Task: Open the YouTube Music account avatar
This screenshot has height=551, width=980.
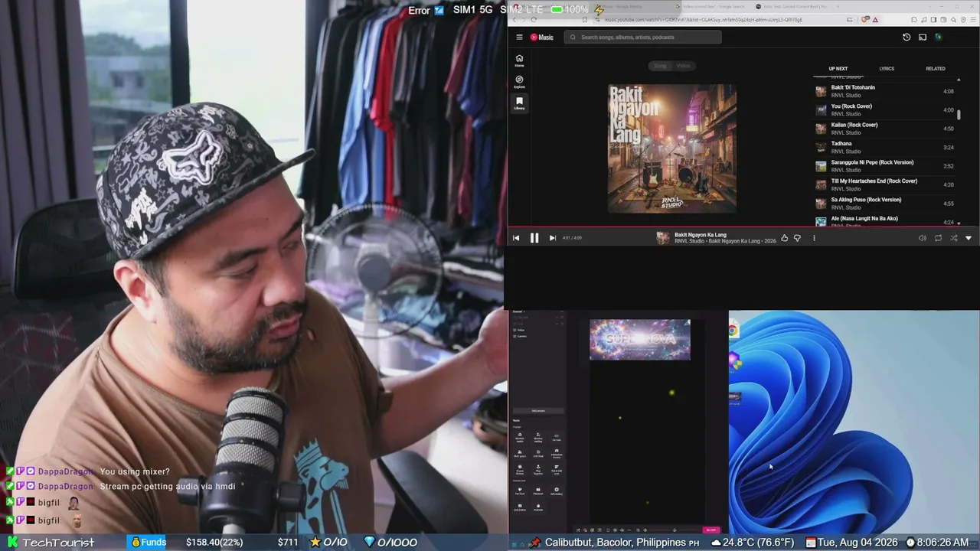Action: click(938, 37)
